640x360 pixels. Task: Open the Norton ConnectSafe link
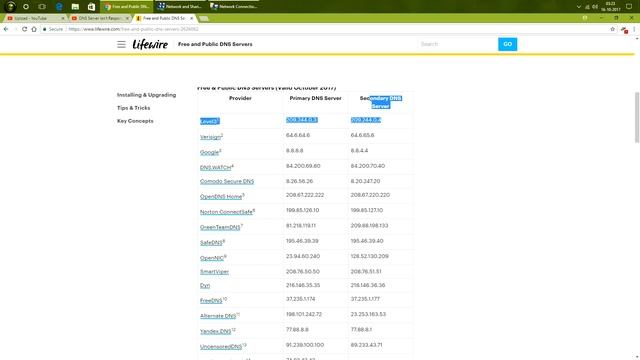tap(226, 212)
